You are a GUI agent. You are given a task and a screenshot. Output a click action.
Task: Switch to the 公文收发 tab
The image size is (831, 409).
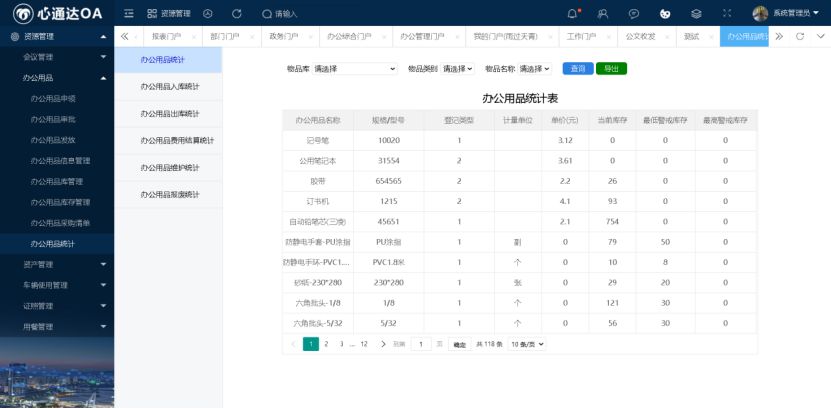(x=640, y=36)
